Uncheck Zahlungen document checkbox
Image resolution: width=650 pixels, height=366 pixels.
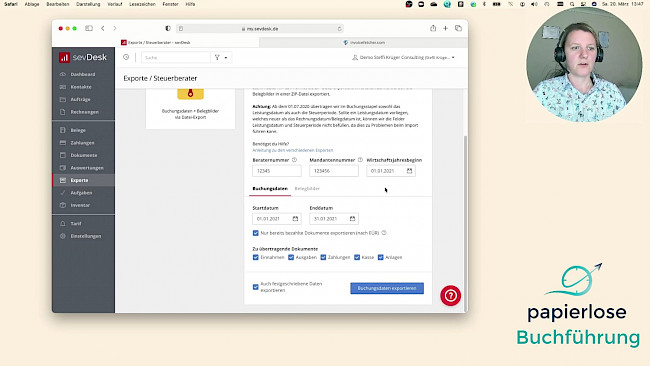tap(323, 257)
